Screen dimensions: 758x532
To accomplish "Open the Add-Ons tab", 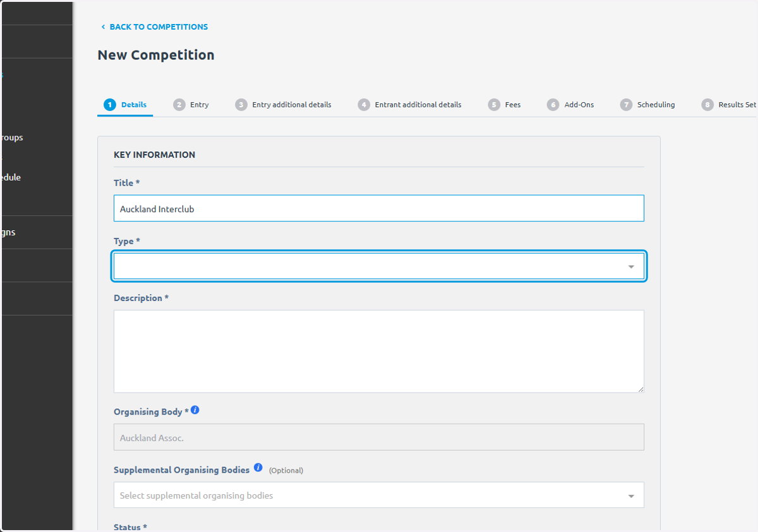I will point(570,105).
